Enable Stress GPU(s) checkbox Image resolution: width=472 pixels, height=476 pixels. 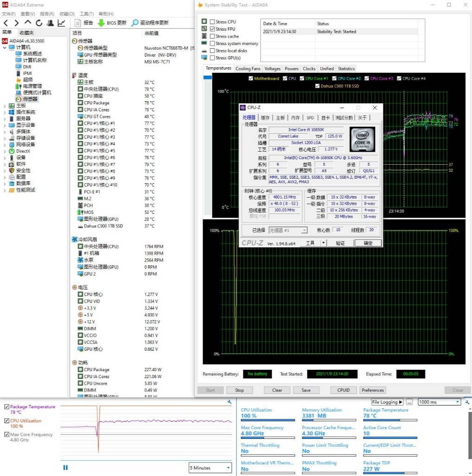212,58
